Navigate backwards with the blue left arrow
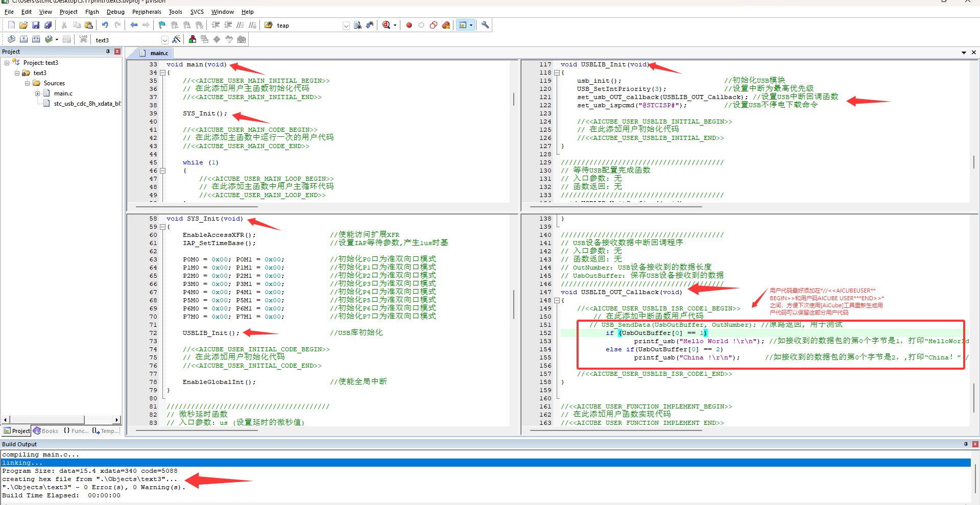980x505 pixels. (134, 25)
